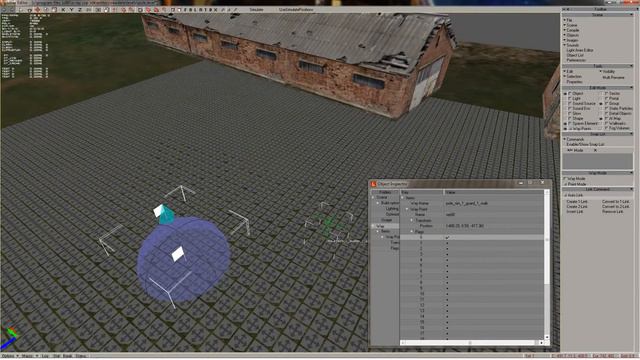
Task: Select Spawn Element edit mode
Action: (583, 123)
